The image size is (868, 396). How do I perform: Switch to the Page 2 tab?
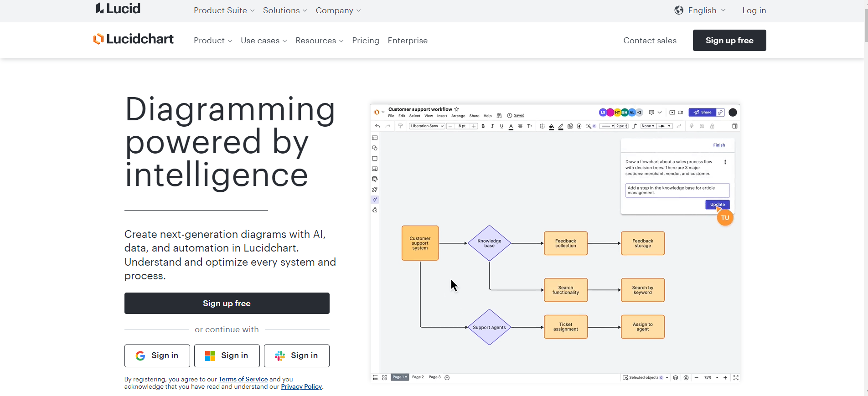click(418, 377)
